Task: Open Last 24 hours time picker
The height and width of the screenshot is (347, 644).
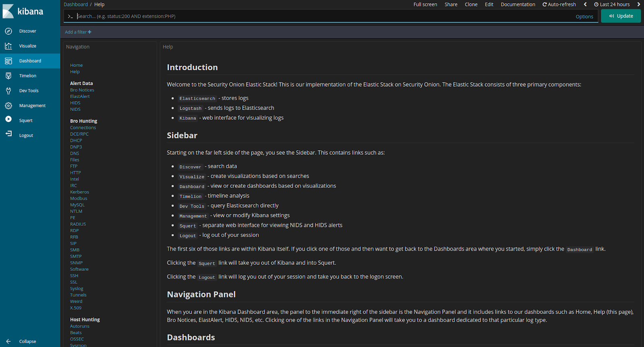Action: tap(612, 4)
